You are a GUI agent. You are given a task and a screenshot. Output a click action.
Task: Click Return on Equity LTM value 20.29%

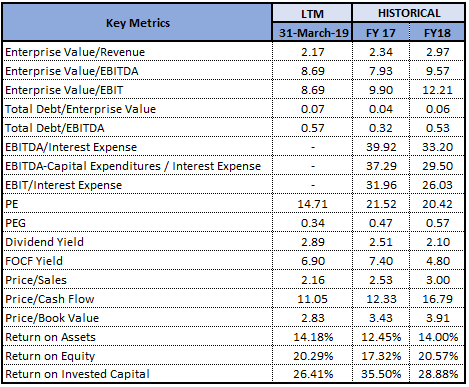[x=313, y=356]
